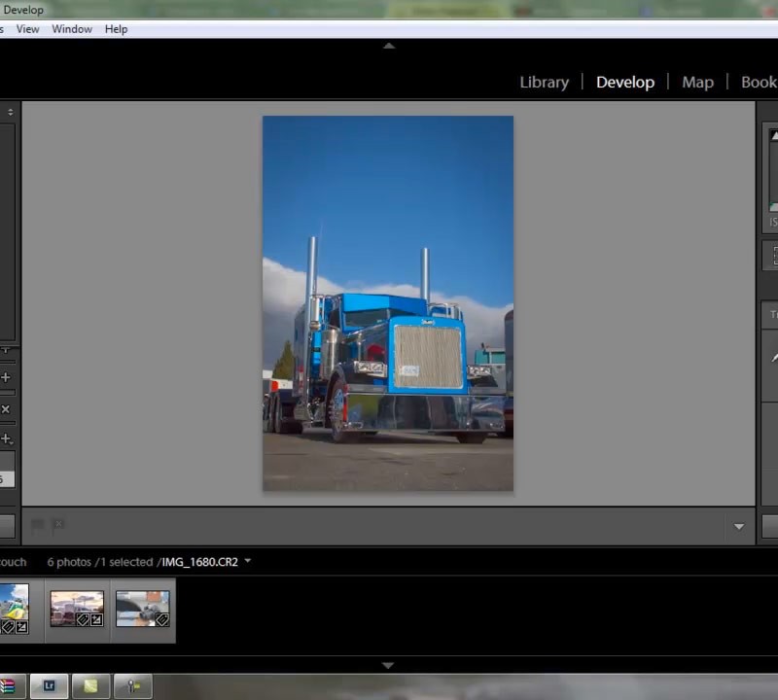Select the crop overlay tool icon
This screenshot has width=778, height=700.
(773, 256)
